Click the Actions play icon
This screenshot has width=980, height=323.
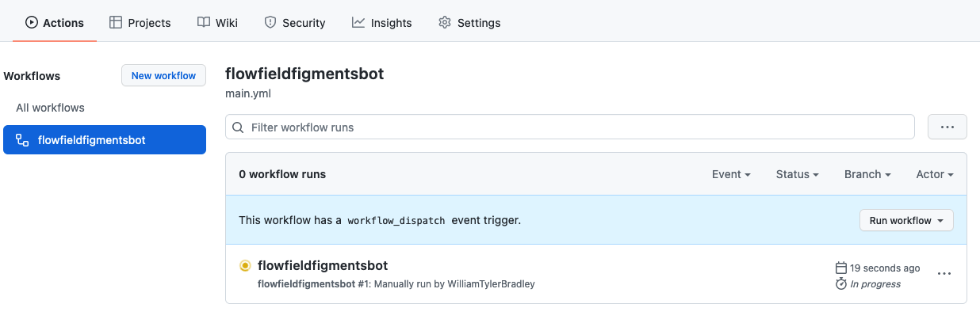click(x=32, y=23)
